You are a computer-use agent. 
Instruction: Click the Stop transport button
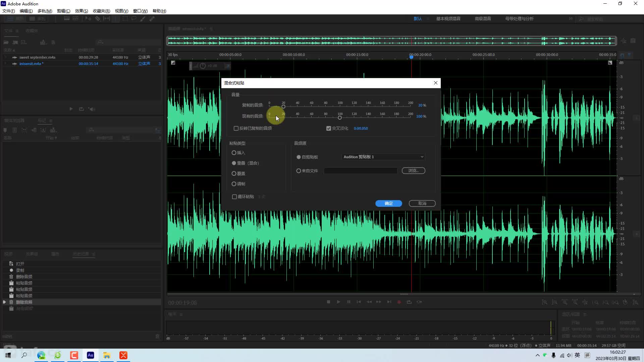click(329, 302)
